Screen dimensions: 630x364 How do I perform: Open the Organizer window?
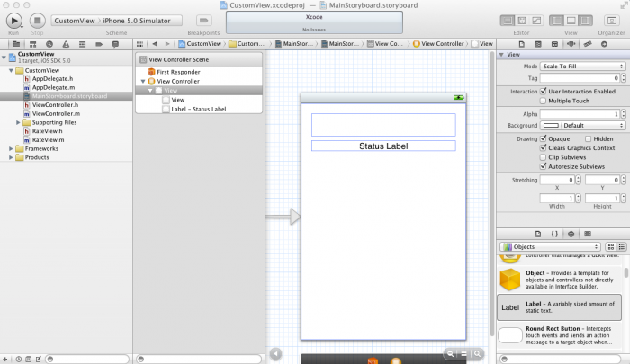pyautogui.click(x=611, y=21)
